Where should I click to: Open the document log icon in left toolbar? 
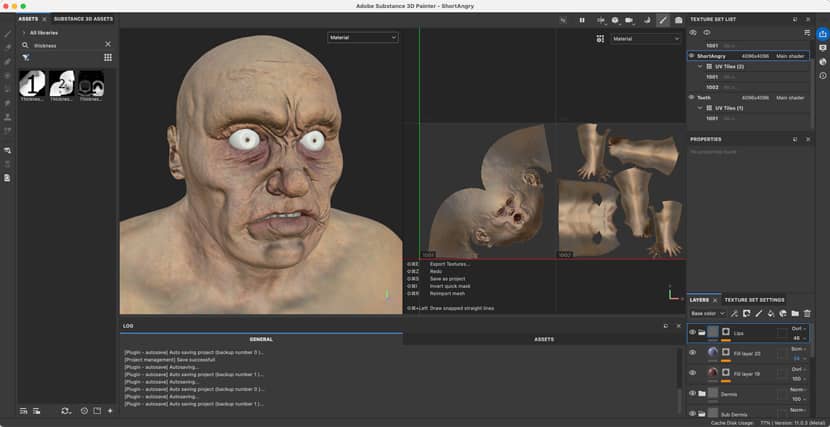pos(7,178)
